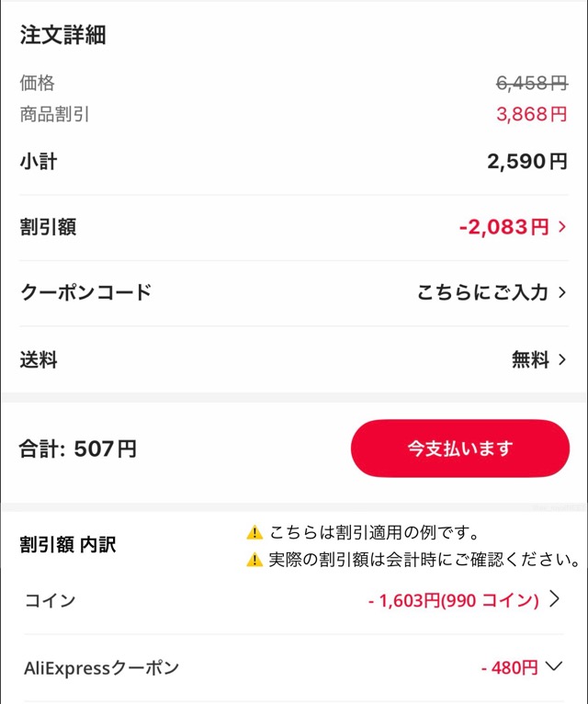Select the こちらにご入力 coupon code entry
The height and width of the screenshot is (704, 588).
(482, 293)
